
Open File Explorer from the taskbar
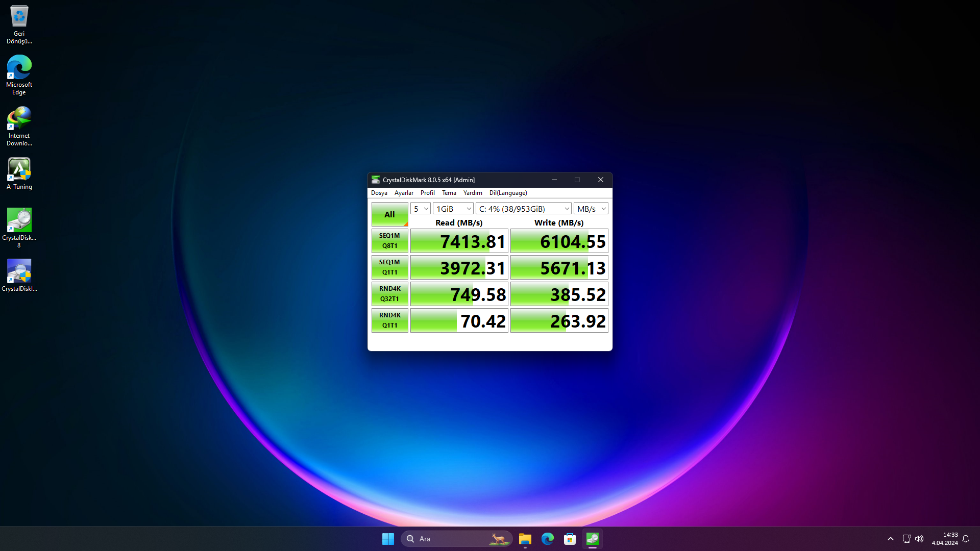(x=525, y=539)
